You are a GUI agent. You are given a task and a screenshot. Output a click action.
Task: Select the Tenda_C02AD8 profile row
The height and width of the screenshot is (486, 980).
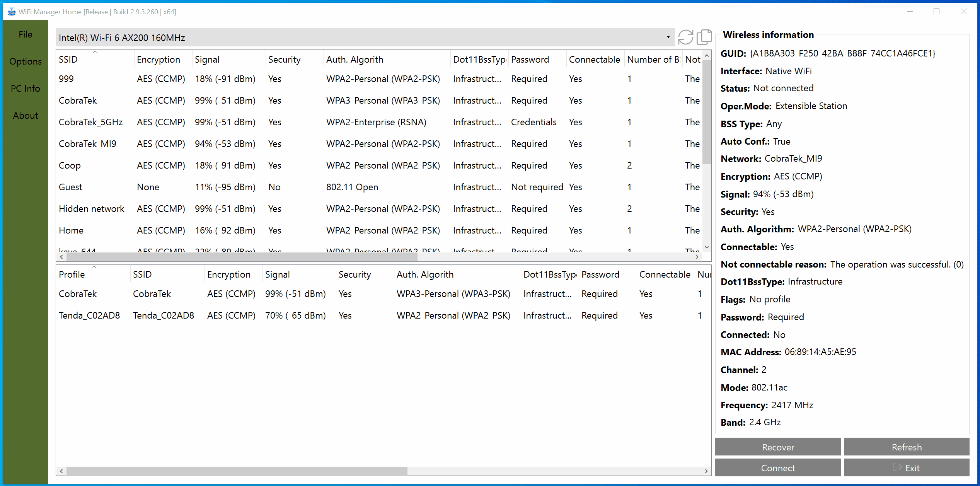[383, 315]
